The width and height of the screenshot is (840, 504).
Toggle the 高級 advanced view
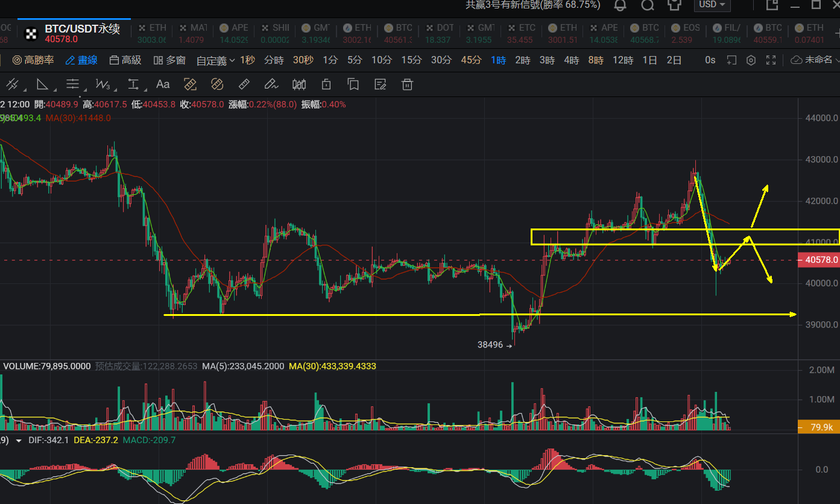tap(125, 60)
